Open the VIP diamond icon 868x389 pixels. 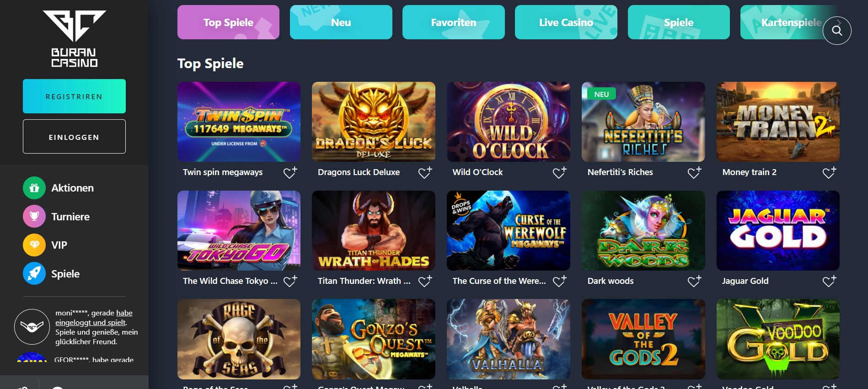[34, 245]
